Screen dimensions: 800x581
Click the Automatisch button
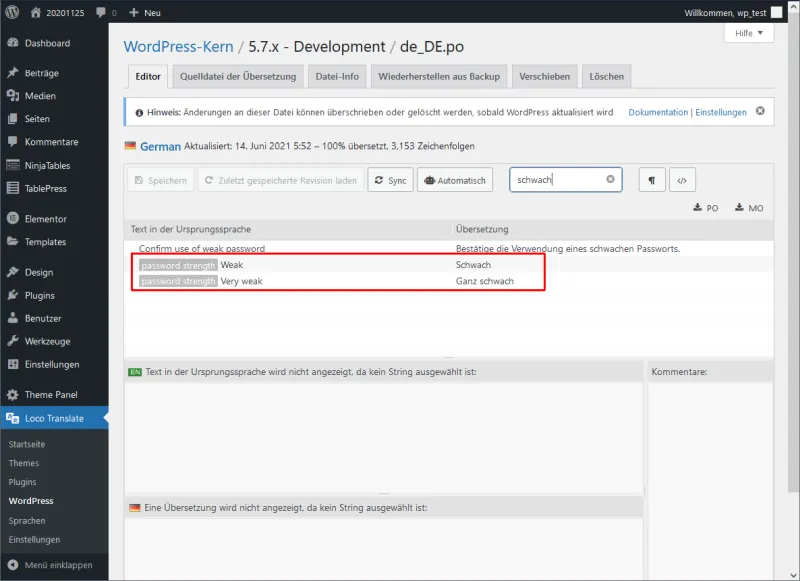tap(455, 180)
